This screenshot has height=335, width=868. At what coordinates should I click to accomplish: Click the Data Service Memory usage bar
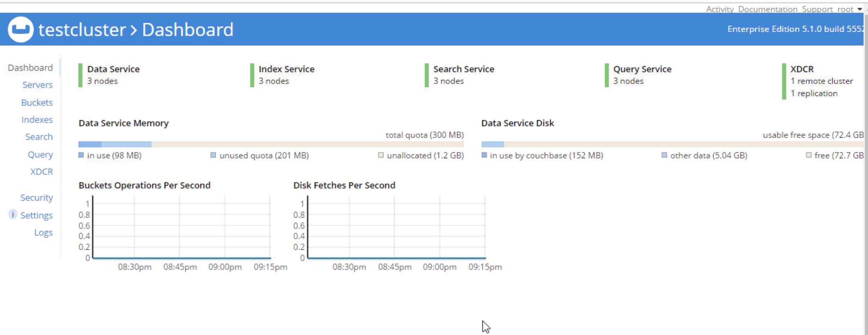[x=271, y=144]
